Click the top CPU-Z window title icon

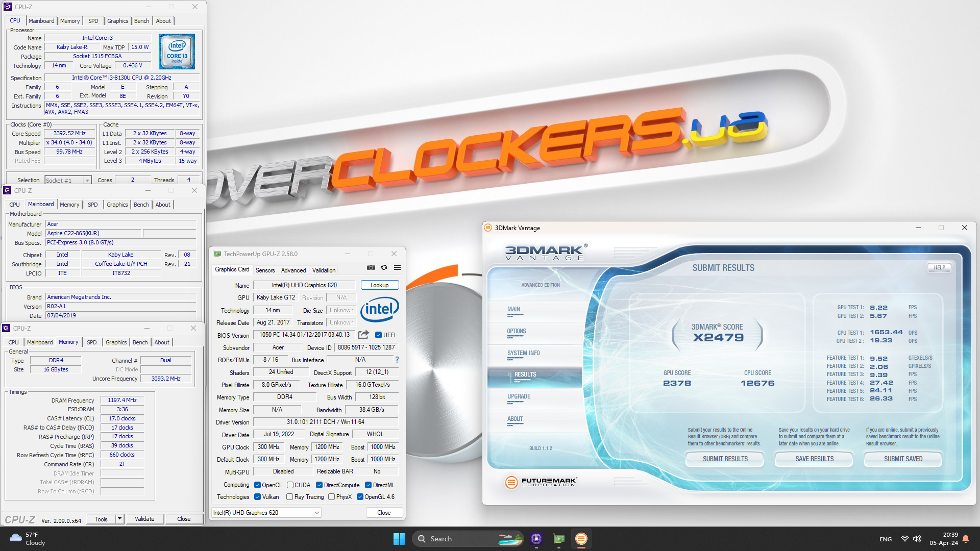[x=8, y=7]
